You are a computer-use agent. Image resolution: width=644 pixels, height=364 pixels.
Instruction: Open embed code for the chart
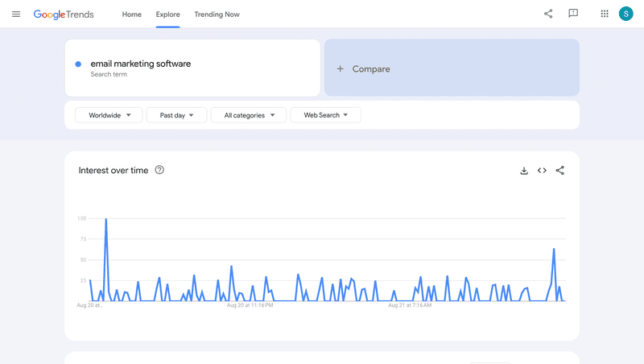point(542,171)
